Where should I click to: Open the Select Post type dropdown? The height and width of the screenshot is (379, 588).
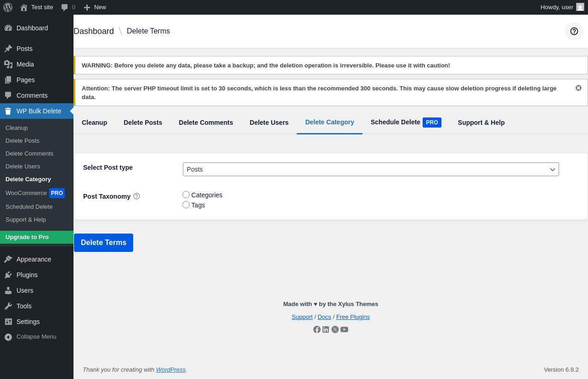371,169
